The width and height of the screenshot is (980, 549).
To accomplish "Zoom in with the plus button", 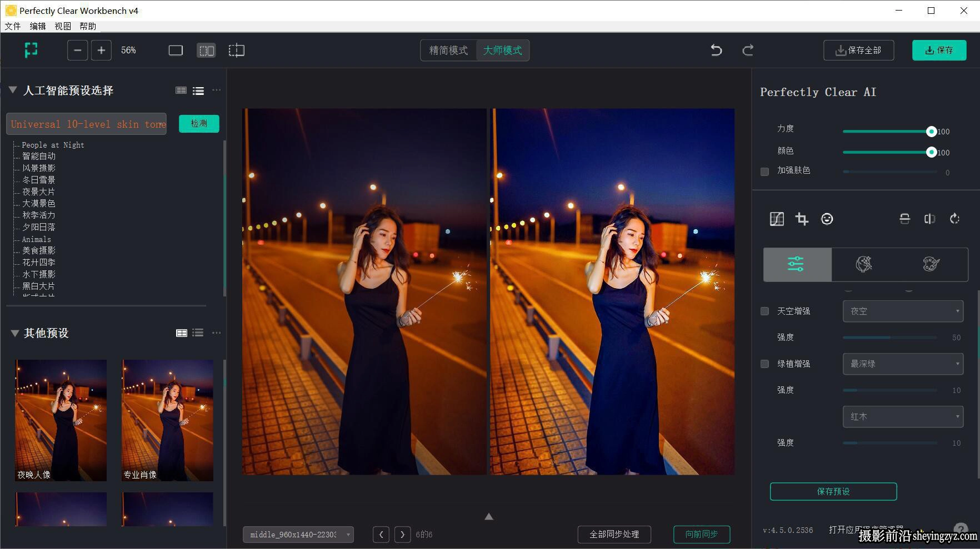I will click(101, 51).
